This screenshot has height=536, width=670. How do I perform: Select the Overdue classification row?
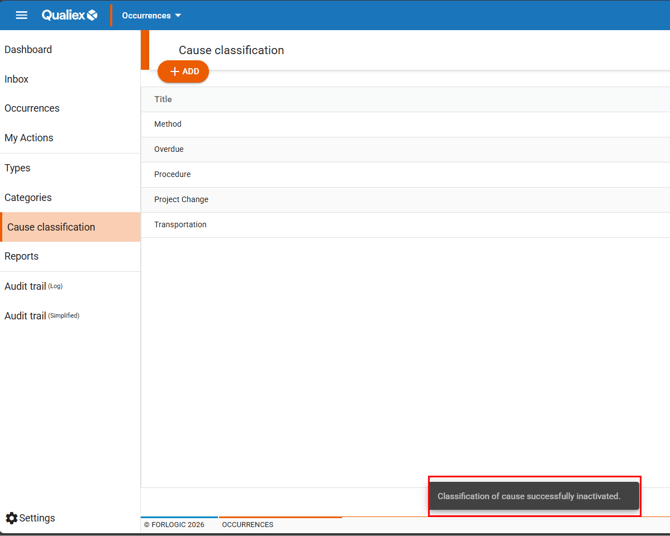169,149
